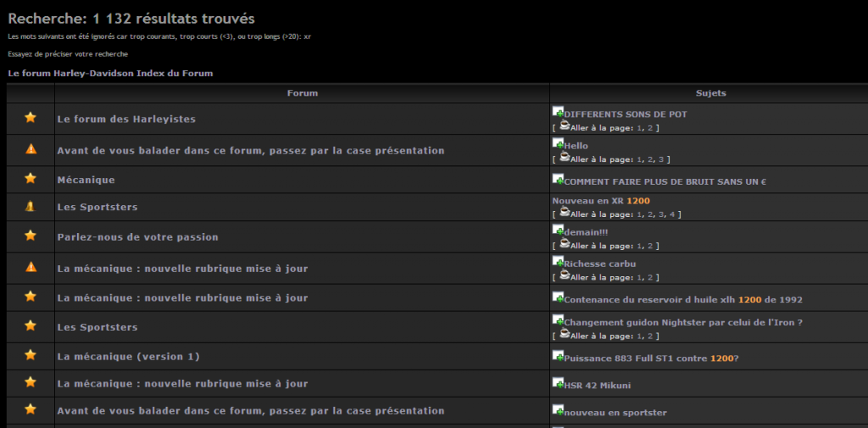The height and width of the screenshot is (428, 868).
Task: Open topic COMMENT FAIRE PLUS DE BRUIT SANS UN €
Action: tap(665, 181)
